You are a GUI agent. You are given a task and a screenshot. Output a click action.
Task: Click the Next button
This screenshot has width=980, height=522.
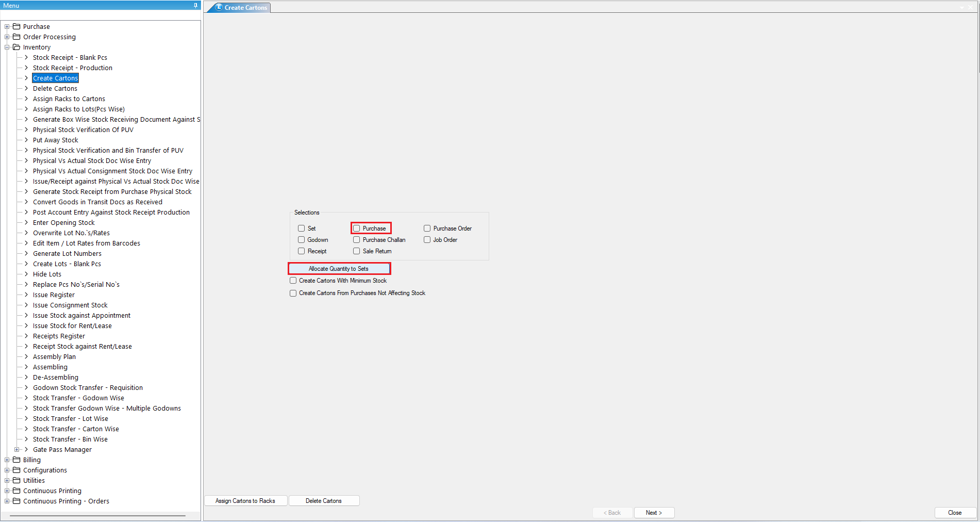[x=654, y=513]
